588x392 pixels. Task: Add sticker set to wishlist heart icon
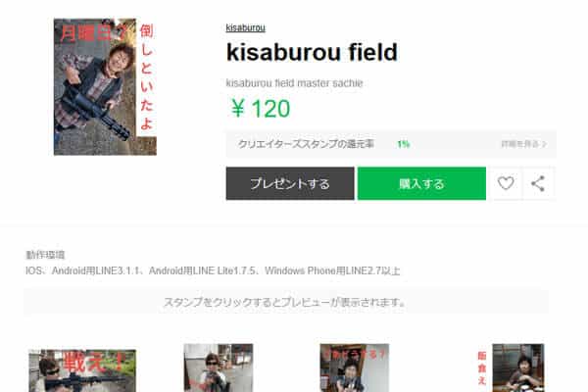pyautogui.click(x=506, y=183)
